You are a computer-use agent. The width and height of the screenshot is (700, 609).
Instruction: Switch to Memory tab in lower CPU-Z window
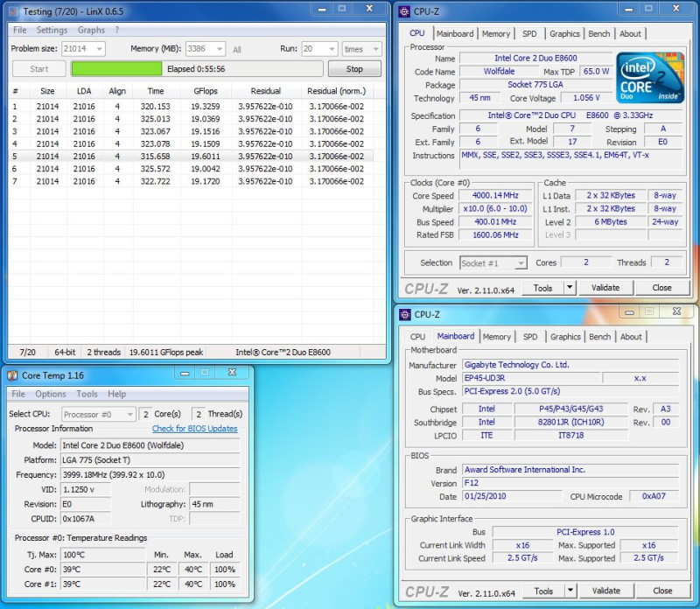click(x=496, y=337)
